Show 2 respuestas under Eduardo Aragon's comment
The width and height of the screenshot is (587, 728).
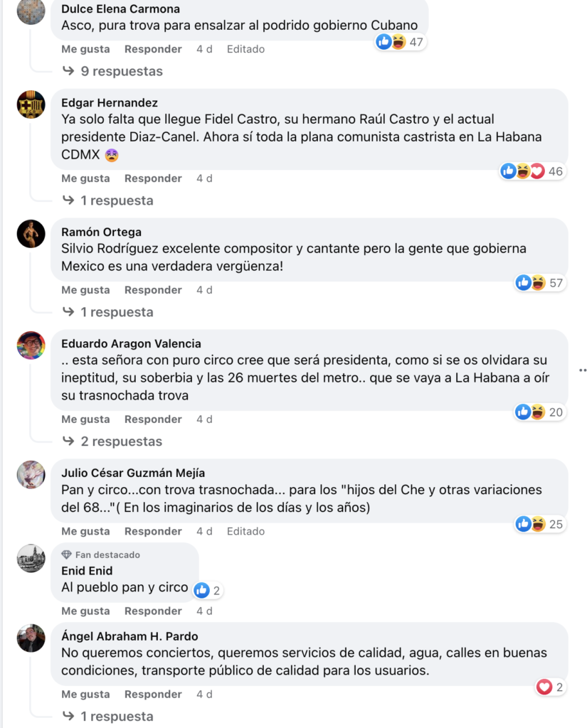click(112, 441)
